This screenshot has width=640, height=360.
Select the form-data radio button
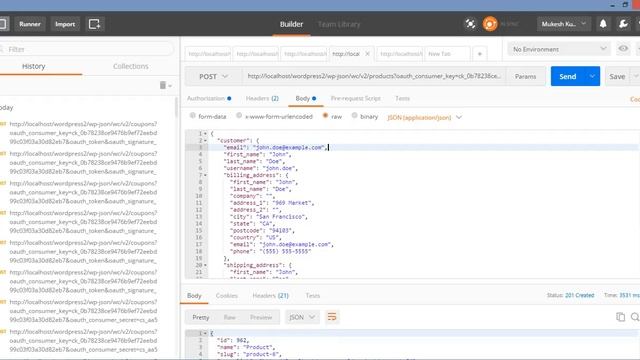point(192,116)
